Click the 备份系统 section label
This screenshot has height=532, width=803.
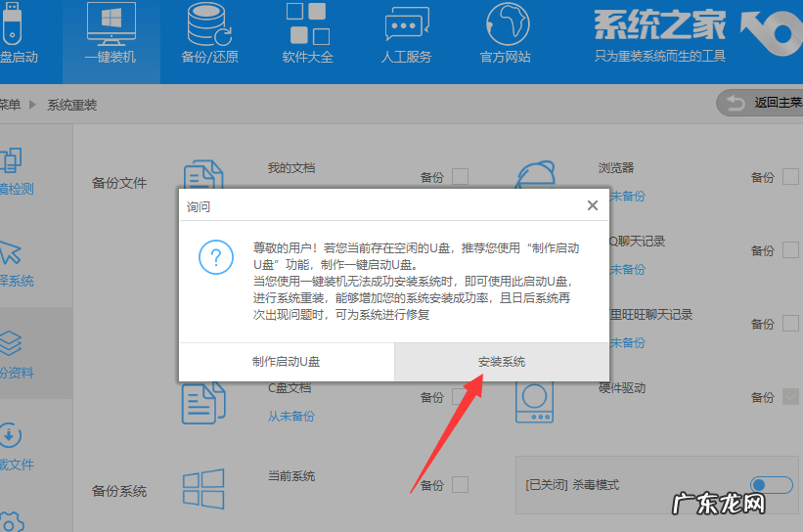[x=119, y=491]
